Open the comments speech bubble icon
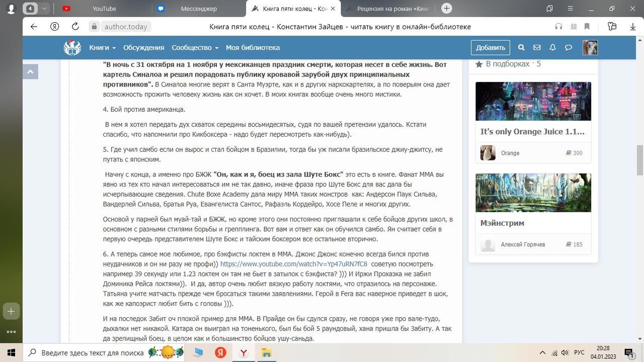 [569, 47]
